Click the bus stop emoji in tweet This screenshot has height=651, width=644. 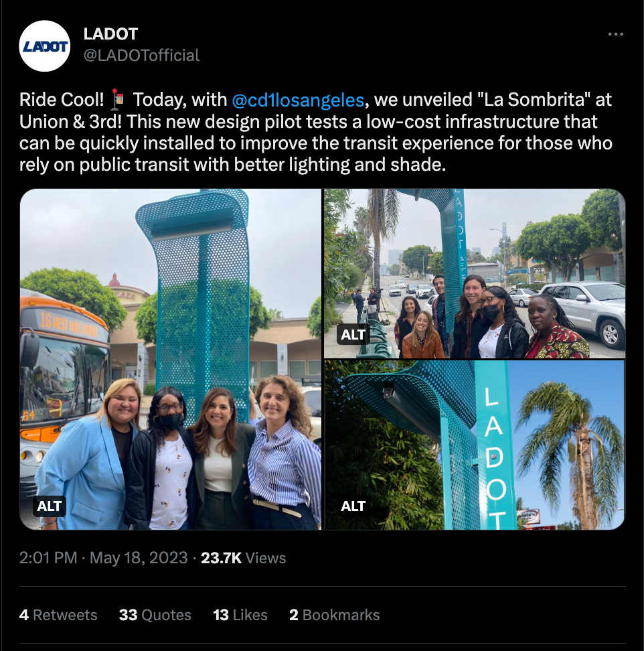[x=118, y=100]
